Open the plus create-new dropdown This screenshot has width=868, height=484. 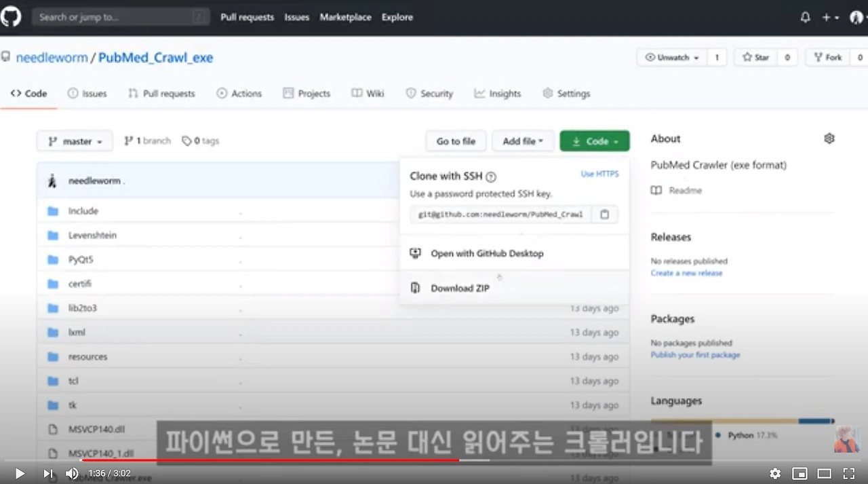(831, 18)
